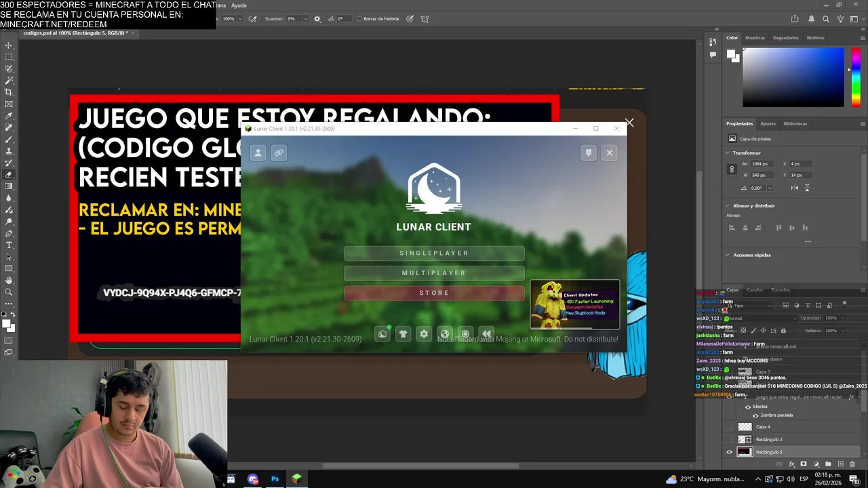Click the Photoshop notifications bell icon
Viewport: 868px width, 488px height.
pos(811,19)
